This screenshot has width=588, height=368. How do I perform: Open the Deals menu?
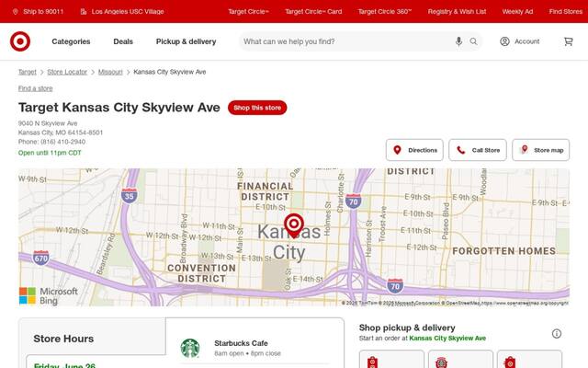point(123,41)
